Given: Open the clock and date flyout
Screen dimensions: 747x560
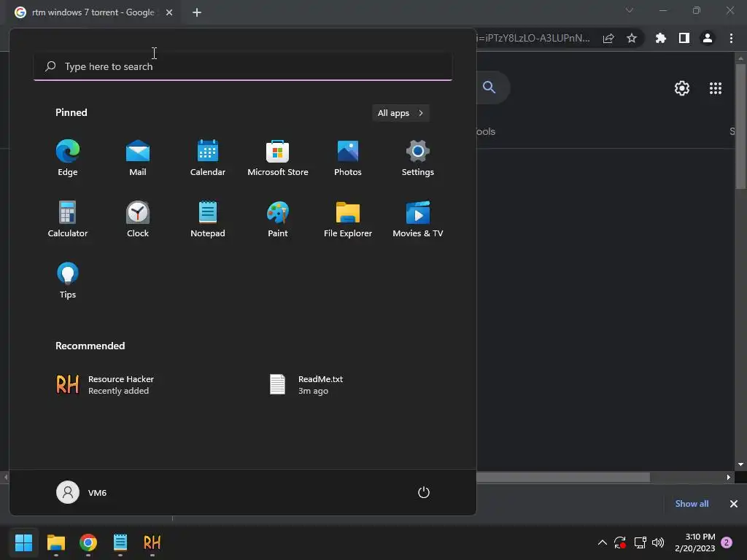Looking at the screenshot, I should pyautogui.click(x=695, y=542).
